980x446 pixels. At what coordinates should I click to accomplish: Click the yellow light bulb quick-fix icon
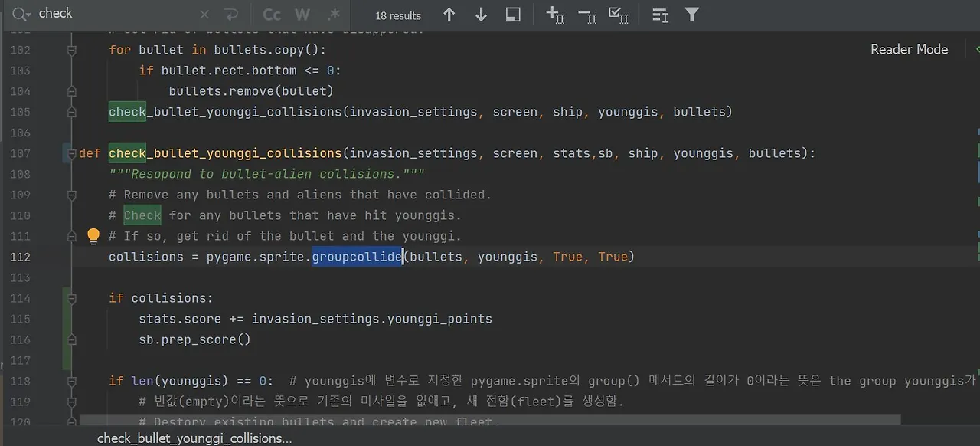(93, 236)
